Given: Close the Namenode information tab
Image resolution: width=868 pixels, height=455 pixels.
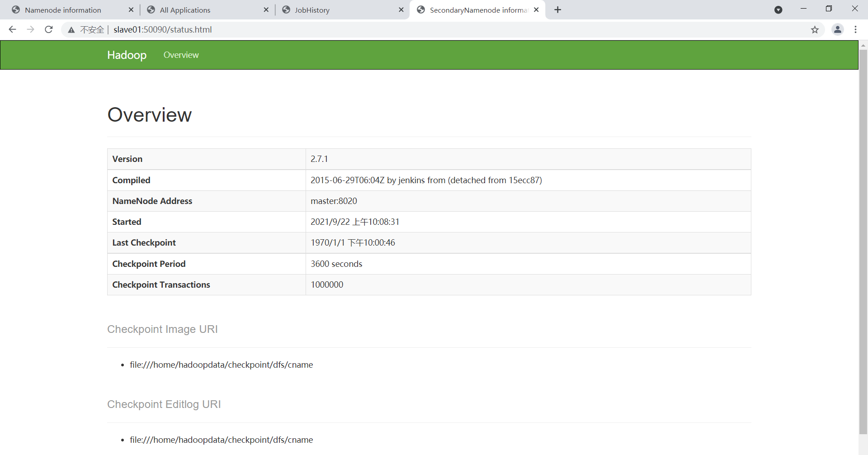Looking at the screenshot, I should [x=131, y=9].
